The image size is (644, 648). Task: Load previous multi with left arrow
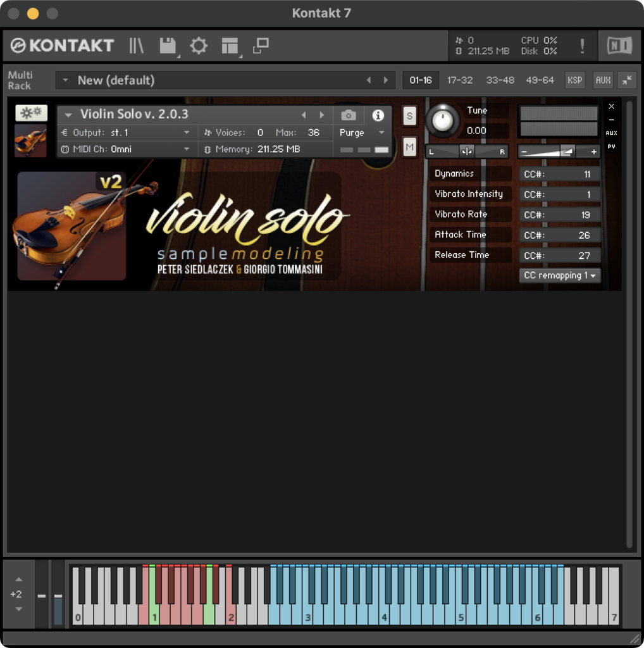click(x=368, y=80)
